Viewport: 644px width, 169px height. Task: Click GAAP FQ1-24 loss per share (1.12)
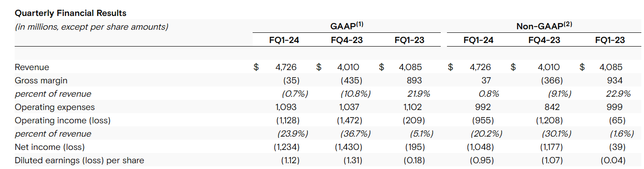(x=290, y=160)
